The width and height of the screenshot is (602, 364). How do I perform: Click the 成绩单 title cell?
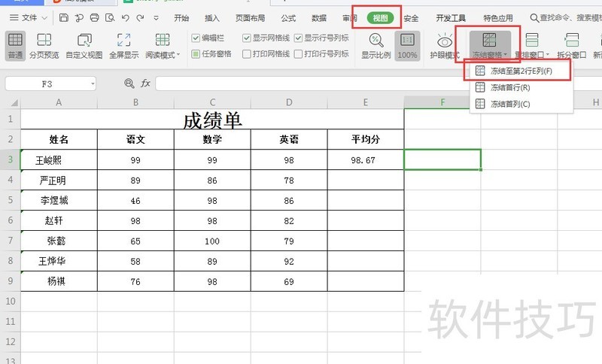[x=212, y=119]
